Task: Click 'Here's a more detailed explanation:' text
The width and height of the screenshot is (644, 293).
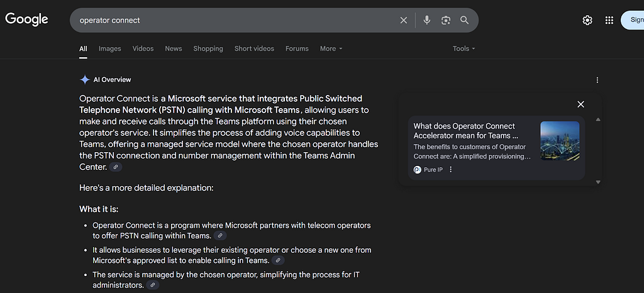Action: click(147, 188)
